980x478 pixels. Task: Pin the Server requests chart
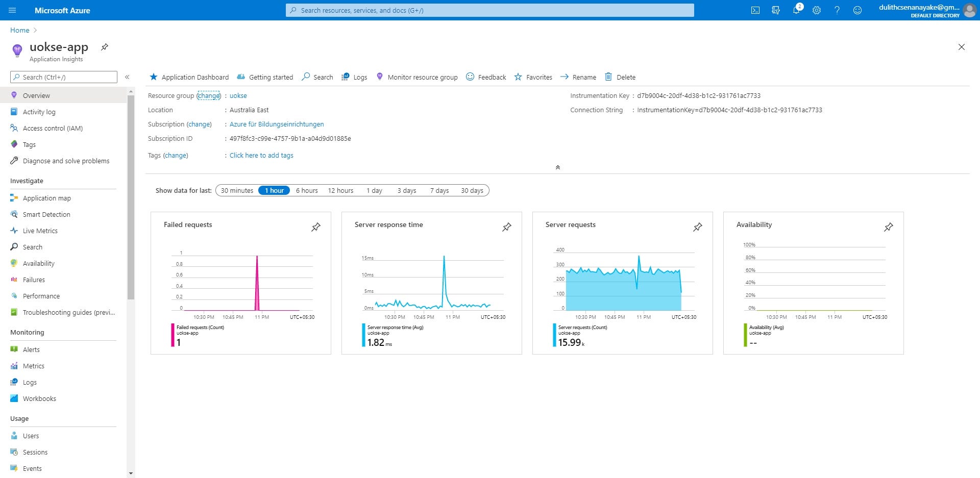[x=698, y=227]
